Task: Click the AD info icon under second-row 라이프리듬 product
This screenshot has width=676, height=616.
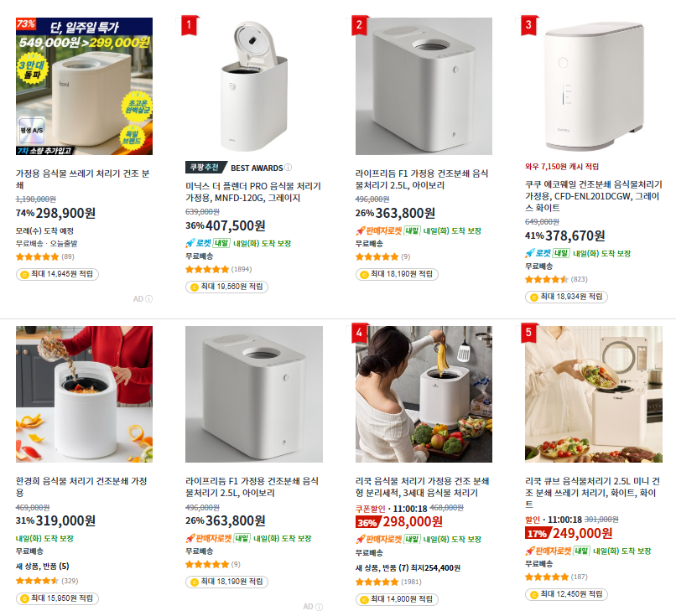Action: (x=319, y=607)
